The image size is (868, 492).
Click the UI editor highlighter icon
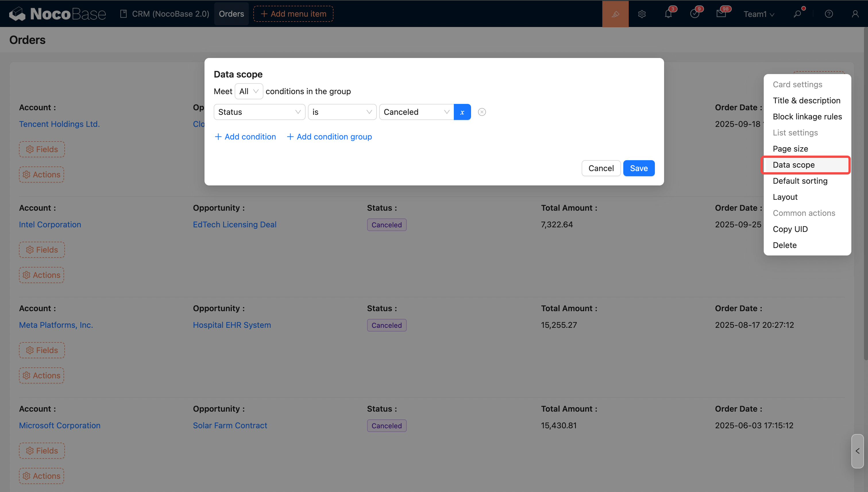tap(615, 14)
